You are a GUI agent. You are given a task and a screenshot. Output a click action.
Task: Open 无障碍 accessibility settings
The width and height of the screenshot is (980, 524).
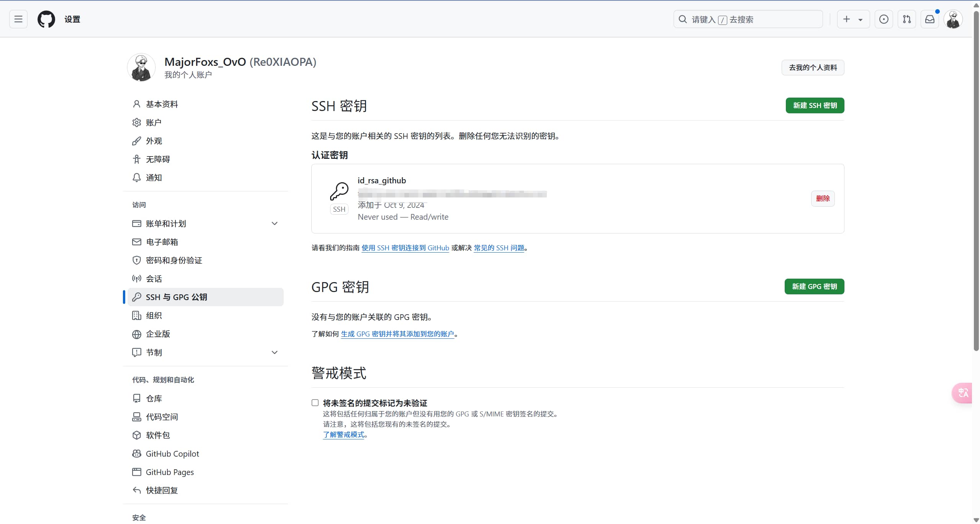[x=205, y=159]
